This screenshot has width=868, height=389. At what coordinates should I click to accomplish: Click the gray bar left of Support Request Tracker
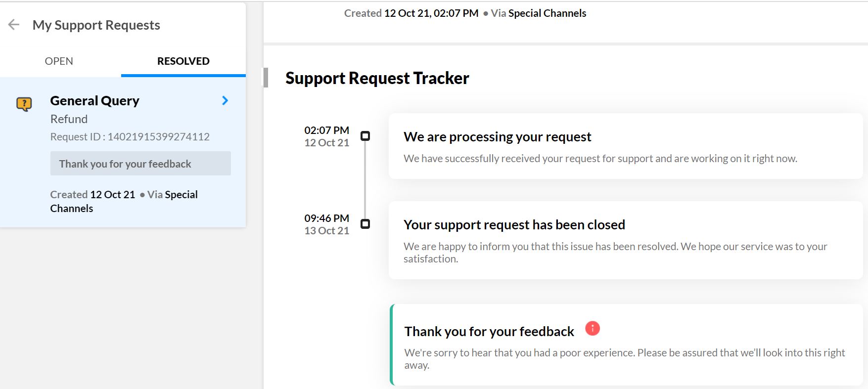tap(266, 78)
